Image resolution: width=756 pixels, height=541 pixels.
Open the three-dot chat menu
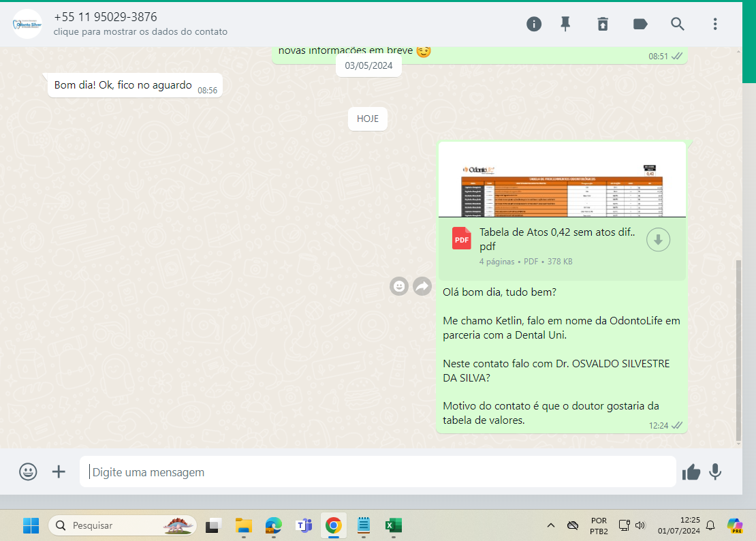click(715, 24)
